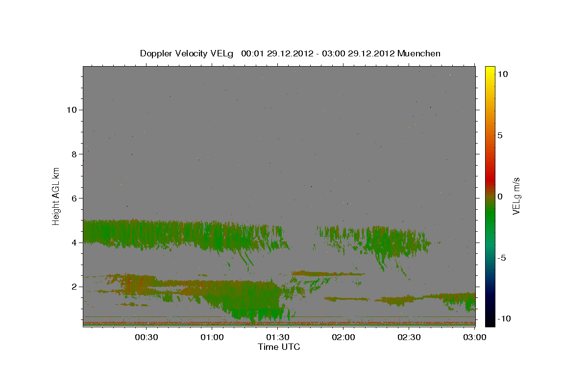Click the time tick label "02:30"

click(409, 337)
